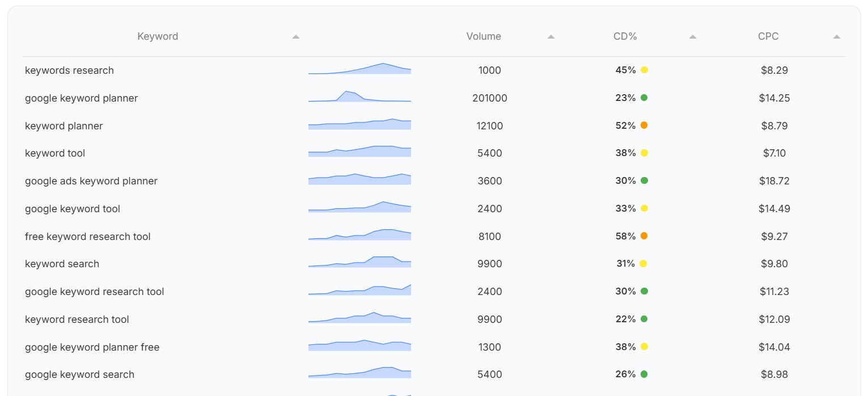This screenshot has height=396, width=868.
Task: Click the $18.72 CPC value
Action: [775, 180]
